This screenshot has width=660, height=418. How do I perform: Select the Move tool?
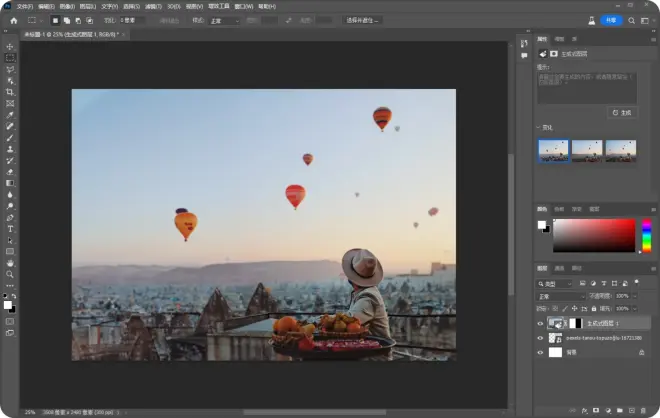pyautogui.click(x=10, y=46)
